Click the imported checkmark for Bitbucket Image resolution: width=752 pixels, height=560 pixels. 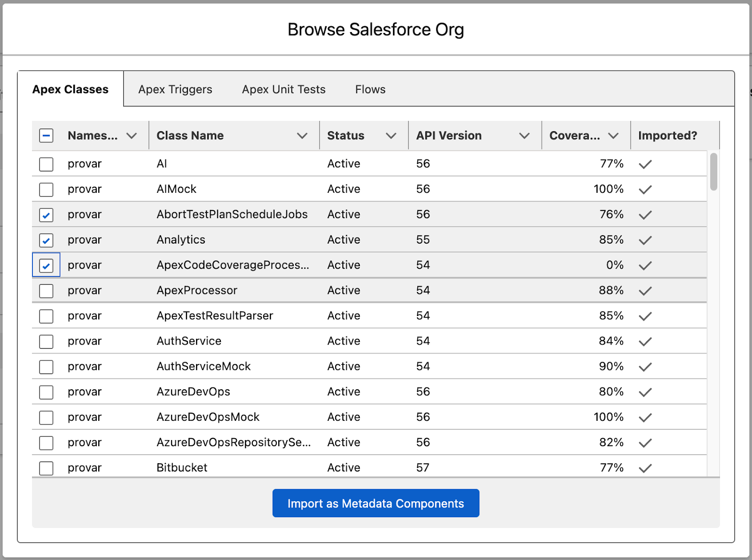point(645,468)
